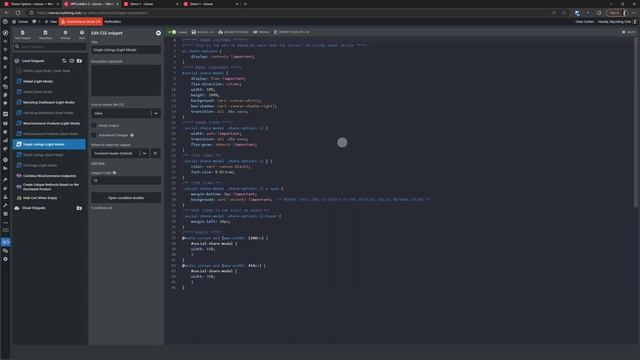Click the Snippet order input field
This screenshot has width=640, height=360.
[126, 180]
